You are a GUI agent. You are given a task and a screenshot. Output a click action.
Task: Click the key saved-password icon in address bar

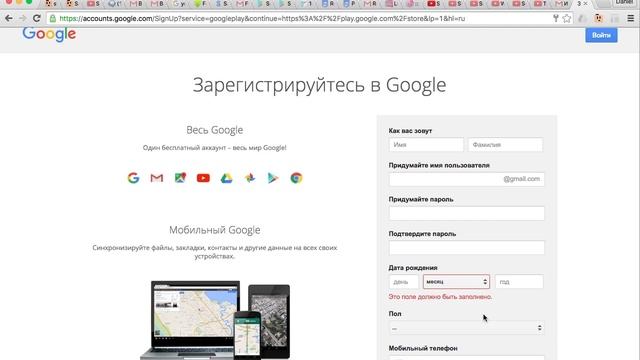556,18
